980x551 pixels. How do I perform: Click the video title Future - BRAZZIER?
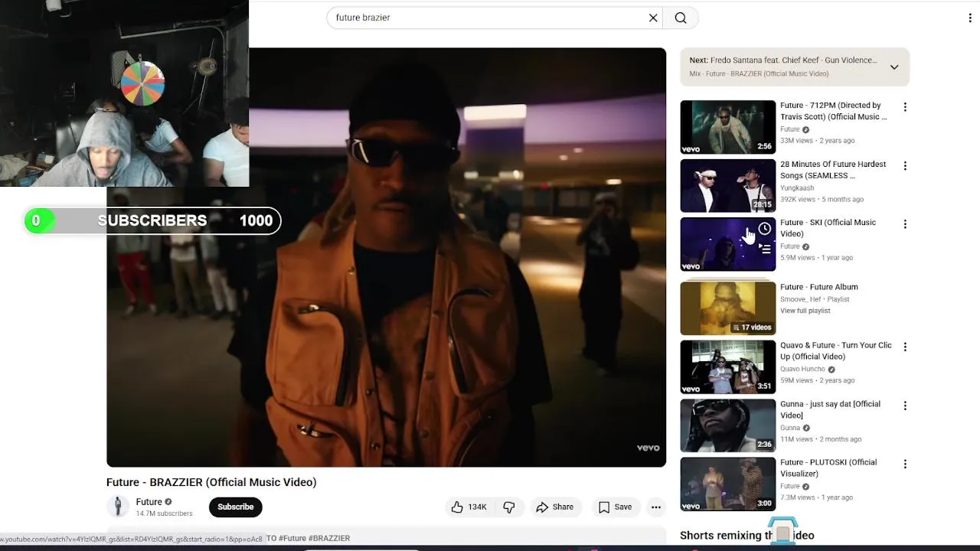(211, 482)
